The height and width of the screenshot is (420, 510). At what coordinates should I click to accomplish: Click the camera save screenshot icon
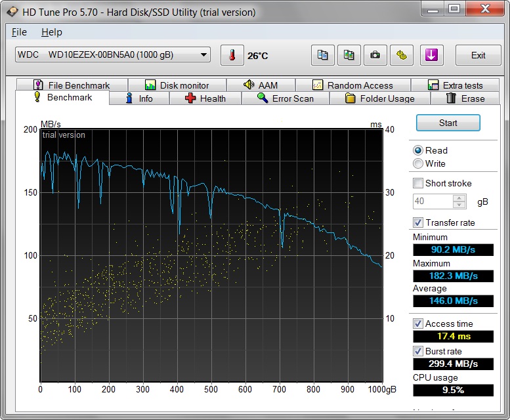(x=375, y=55)
